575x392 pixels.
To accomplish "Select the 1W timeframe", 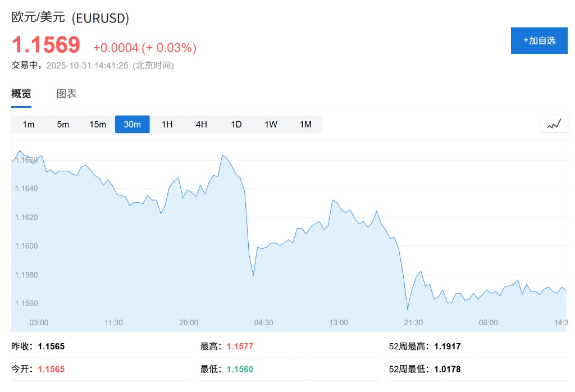I will click(x=271, y=124).
